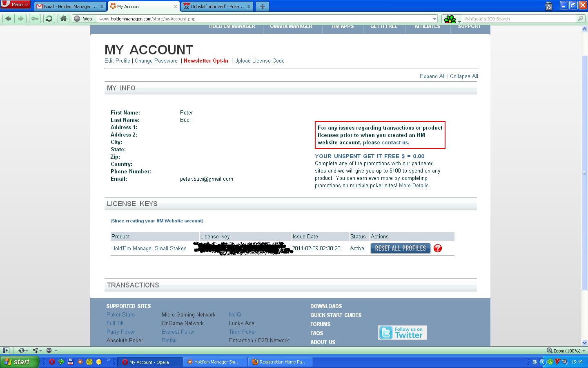Open the SUPPORT nav item
Viewport: 588px width, 368px height.
pyautogui.click(x=469, y=27)
